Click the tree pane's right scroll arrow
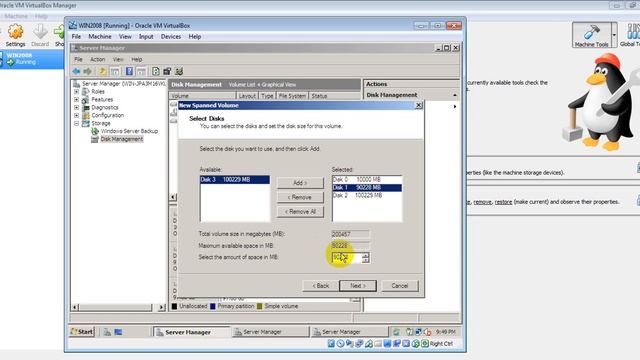This screenshot has width=640, height=360. (162, 307)
